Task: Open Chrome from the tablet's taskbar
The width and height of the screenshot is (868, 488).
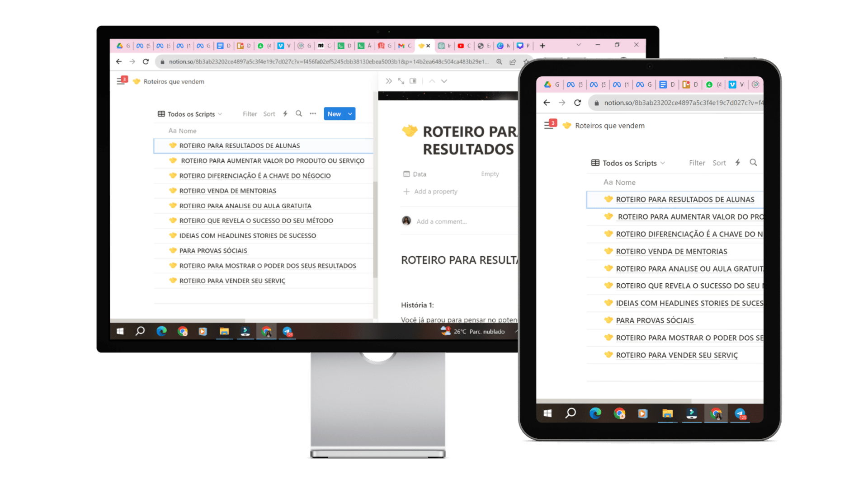Action: pyautogui.click(x=620, y=413)
